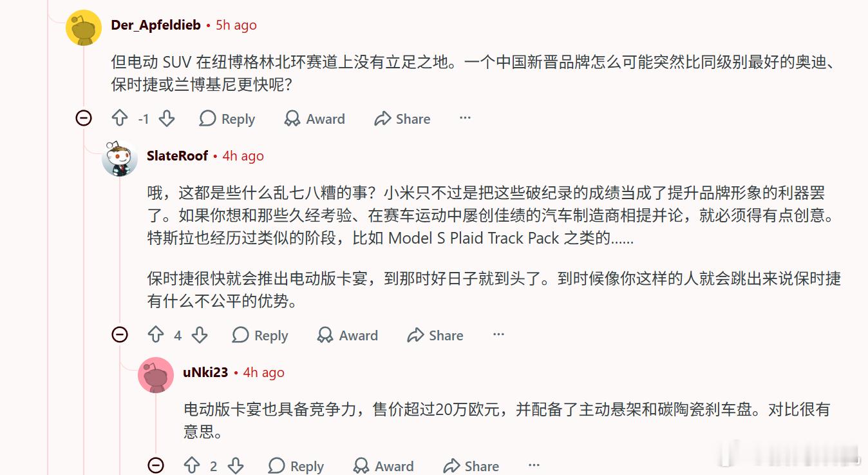868x475 pixels.
Task: Downvote SlateRoof's comment
Action: click(200, 335)
